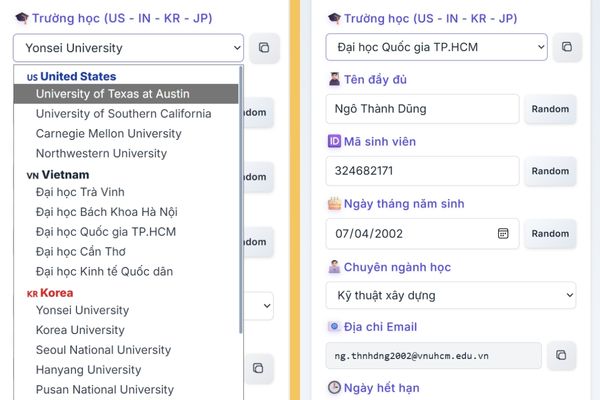Select University of Texas at Austin option
Viewport: 600px width, 400px height.
[x=112, y=94]
